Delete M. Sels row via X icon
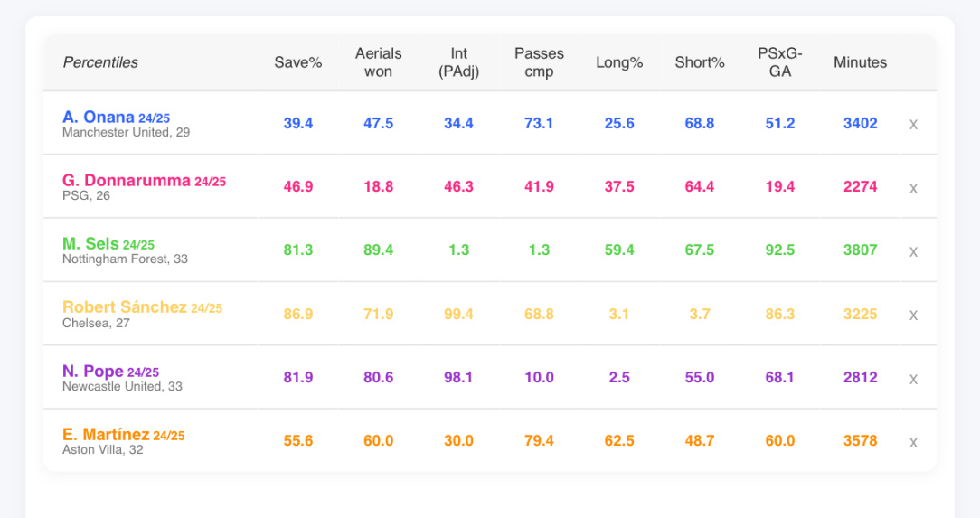This screenshot has height=518, width=980. tap(913, 251)
